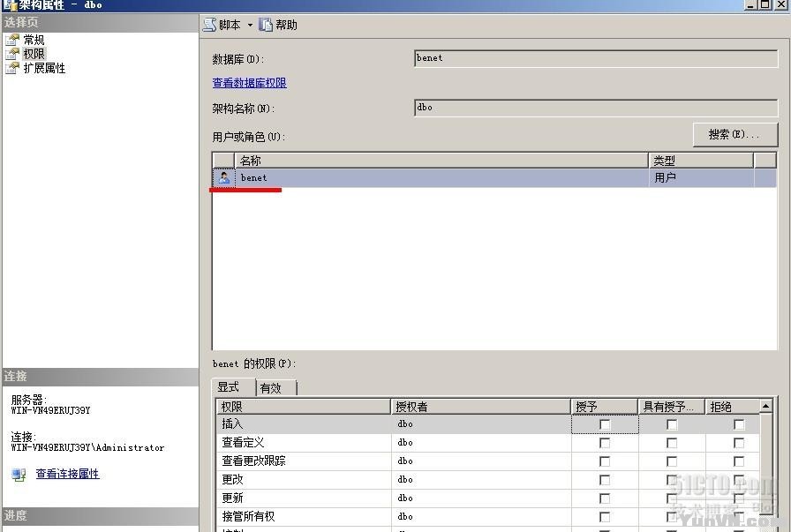Viewport: 791px width, 532px height.
Task: Click the 类型 column header
Action: [701, 161]
